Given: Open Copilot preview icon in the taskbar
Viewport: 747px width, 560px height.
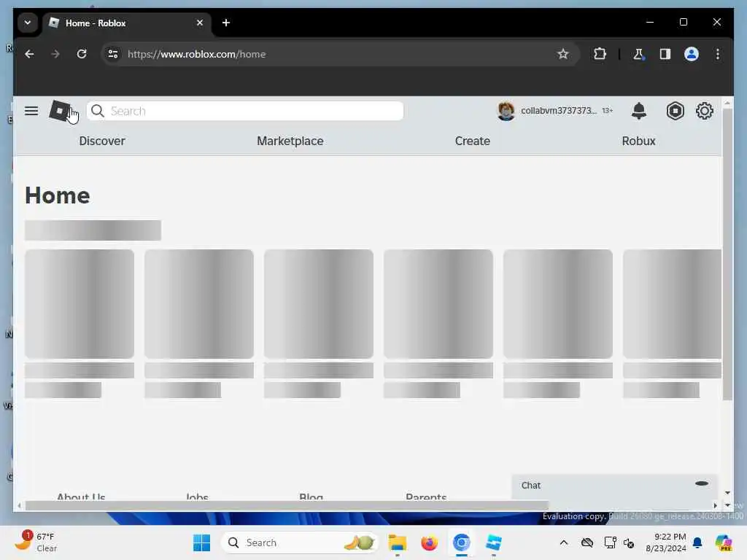Looking at the screenshot, I should coord(723,542).
